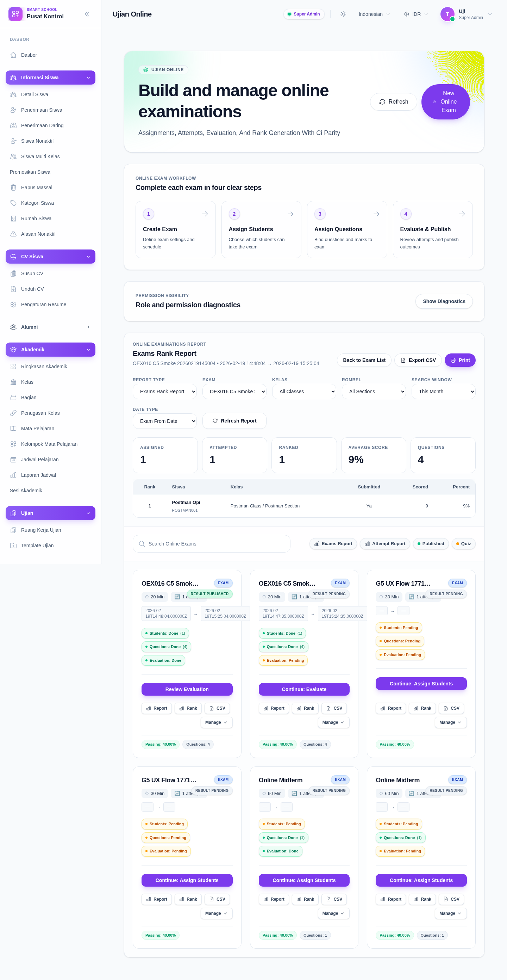Click the Jadwal Pelajaran calendar icon

pyautogui.click(x=13, y=460)
